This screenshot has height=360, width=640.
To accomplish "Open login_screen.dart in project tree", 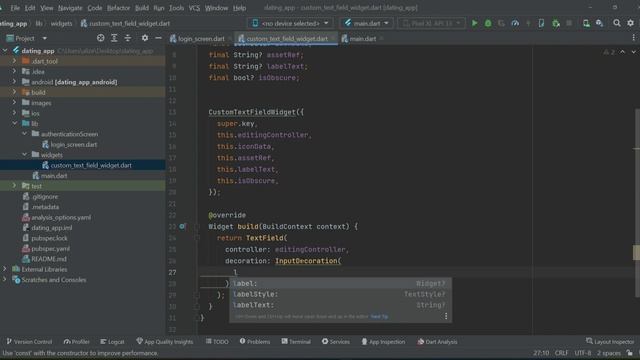I will coord(73,144).
